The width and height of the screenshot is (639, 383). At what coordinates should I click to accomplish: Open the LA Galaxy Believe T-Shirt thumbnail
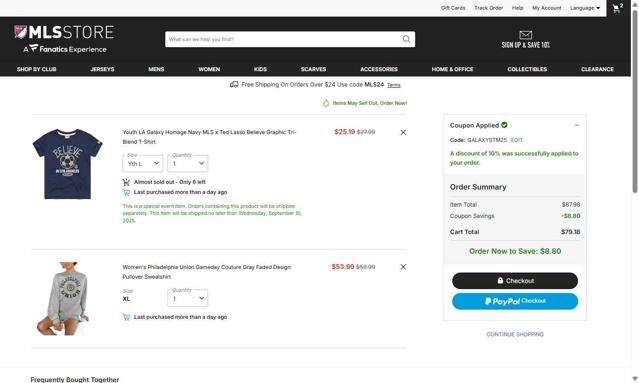[x=68, y=164]
